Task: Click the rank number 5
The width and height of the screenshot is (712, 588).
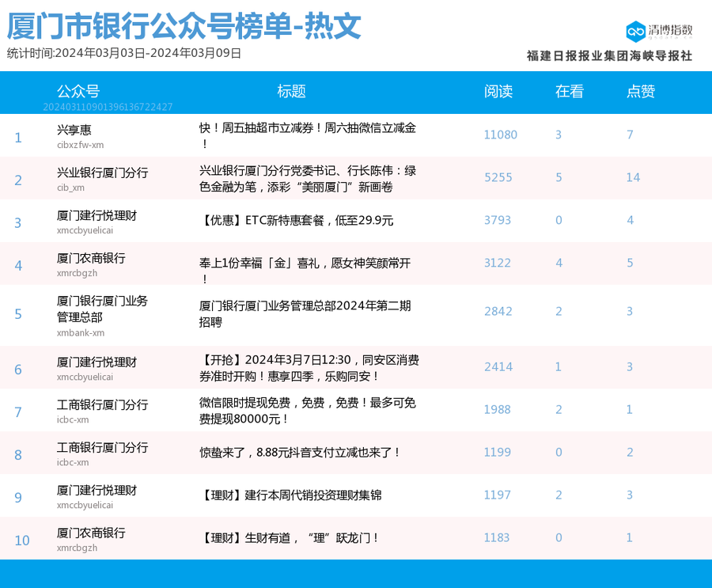Action: 18,314
